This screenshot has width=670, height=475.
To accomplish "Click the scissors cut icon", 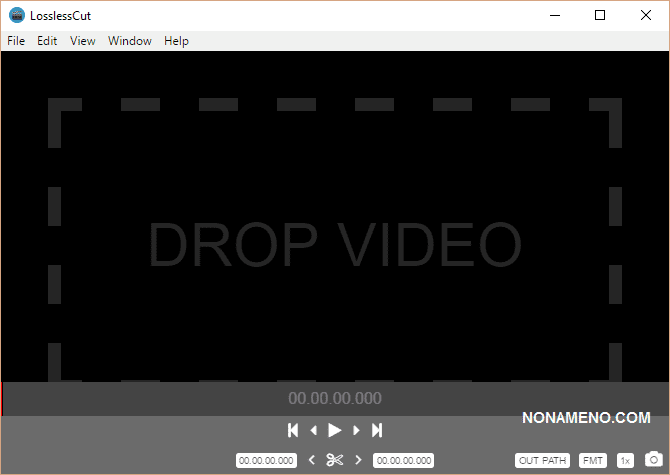I will click(x=334, y=460).
